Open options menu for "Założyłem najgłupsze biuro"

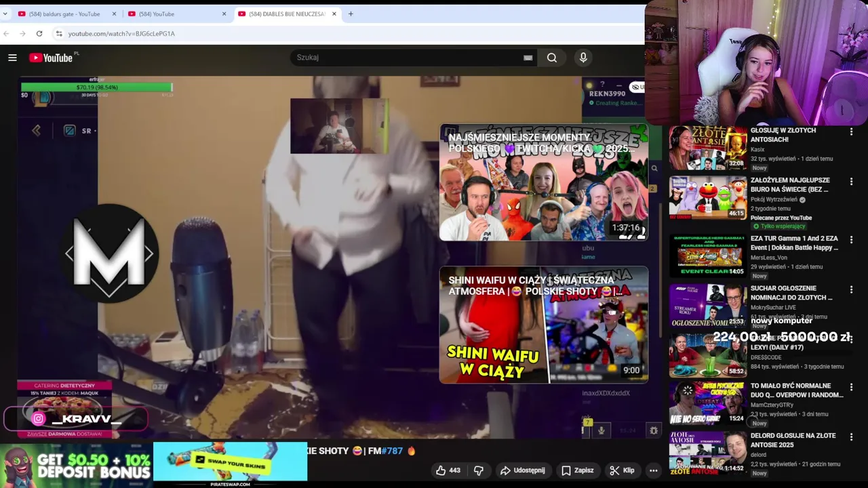tap(851, 182)
